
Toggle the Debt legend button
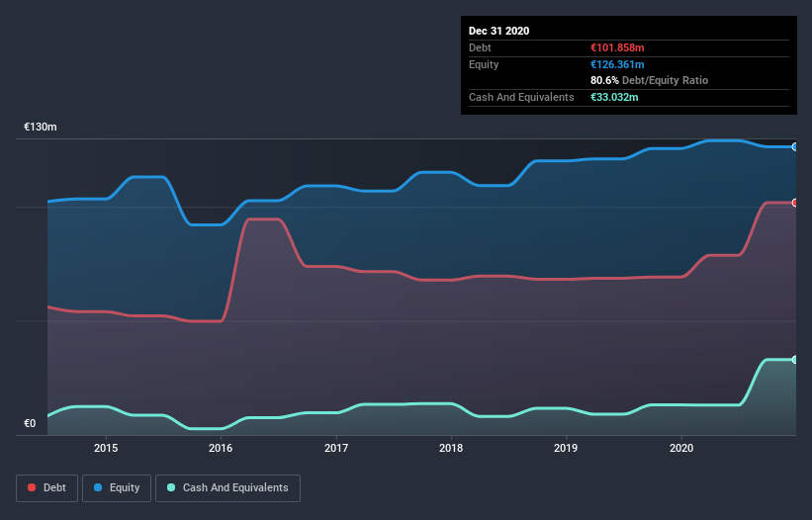point(47,488)
